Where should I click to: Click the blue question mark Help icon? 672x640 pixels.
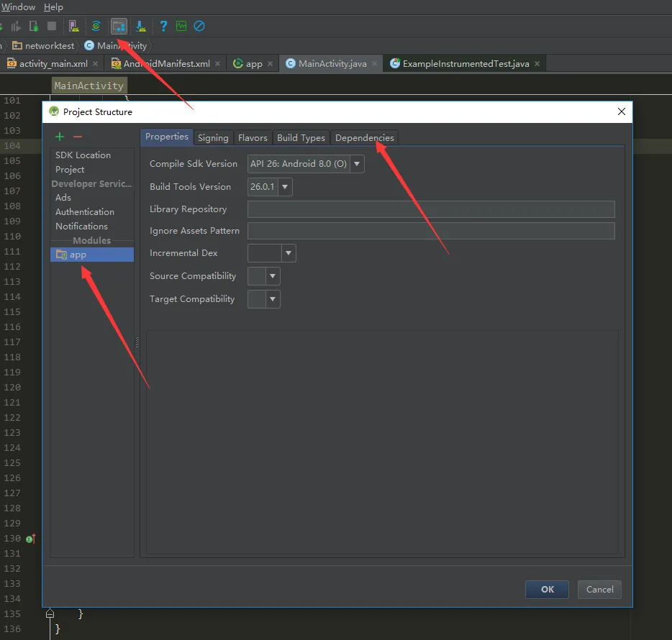(163, 26)
